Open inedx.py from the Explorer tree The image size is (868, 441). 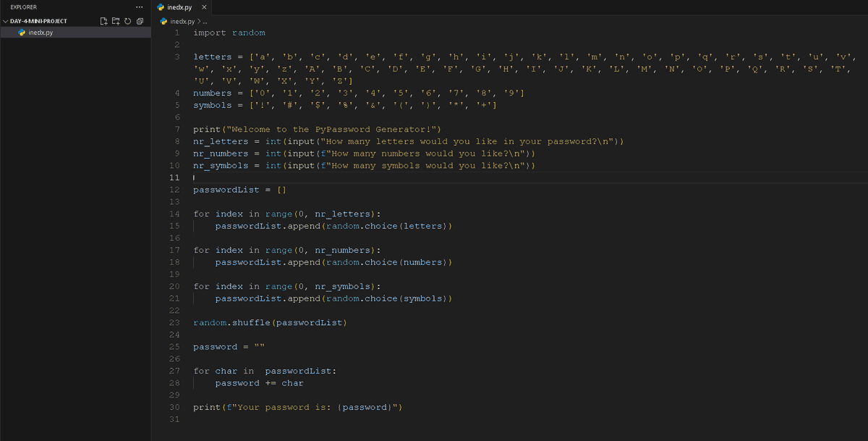click(75, 33)
